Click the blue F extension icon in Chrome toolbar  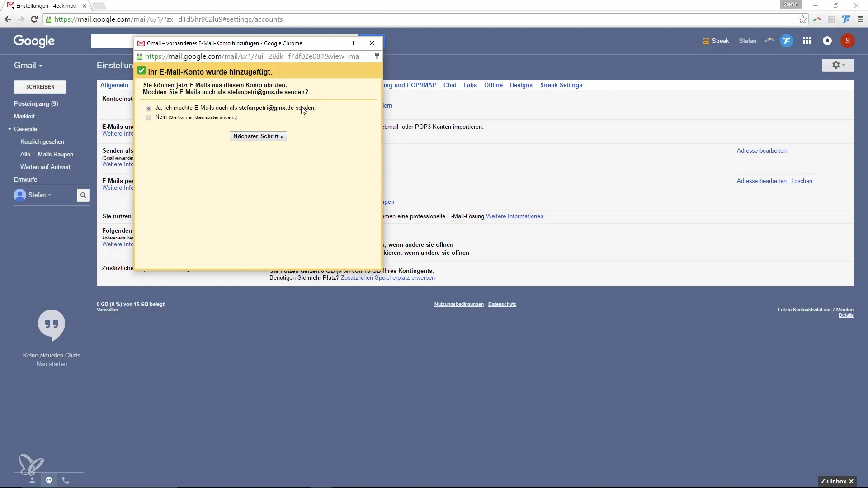click(846, 19)
